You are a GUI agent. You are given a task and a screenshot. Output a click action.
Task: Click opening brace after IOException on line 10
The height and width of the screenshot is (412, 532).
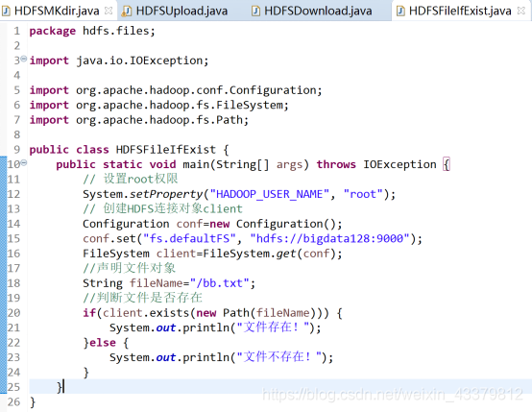(447, 165)
